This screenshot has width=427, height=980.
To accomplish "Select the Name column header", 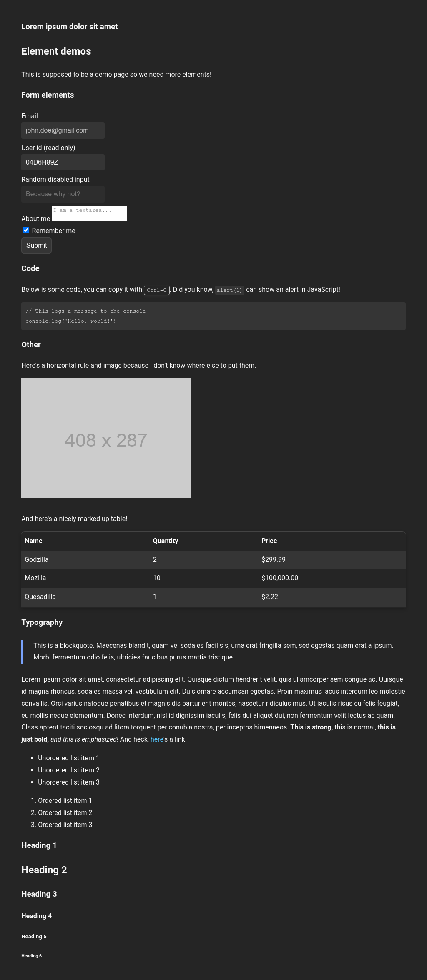I will tap(33, 541).
